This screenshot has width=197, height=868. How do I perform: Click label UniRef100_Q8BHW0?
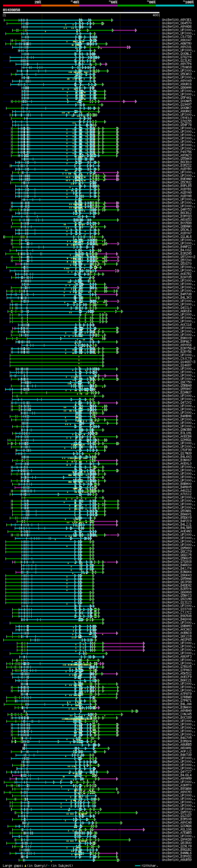(x=177, y=226)
